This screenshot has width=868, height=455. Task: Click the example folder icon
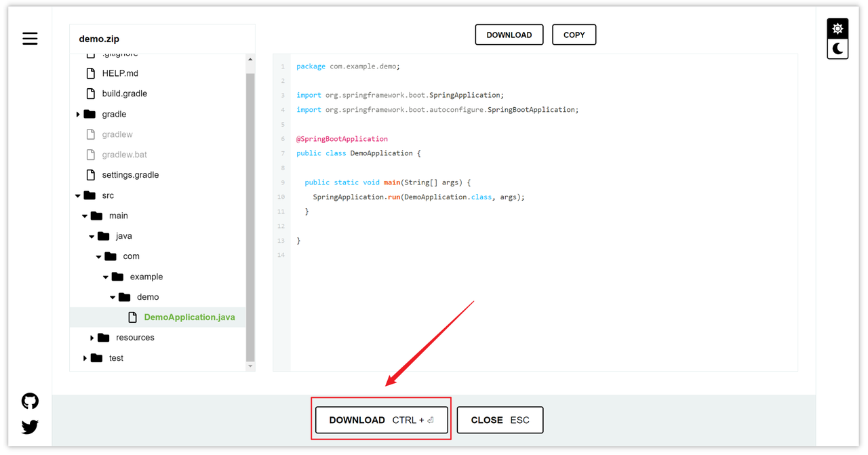tap(117, 277)
